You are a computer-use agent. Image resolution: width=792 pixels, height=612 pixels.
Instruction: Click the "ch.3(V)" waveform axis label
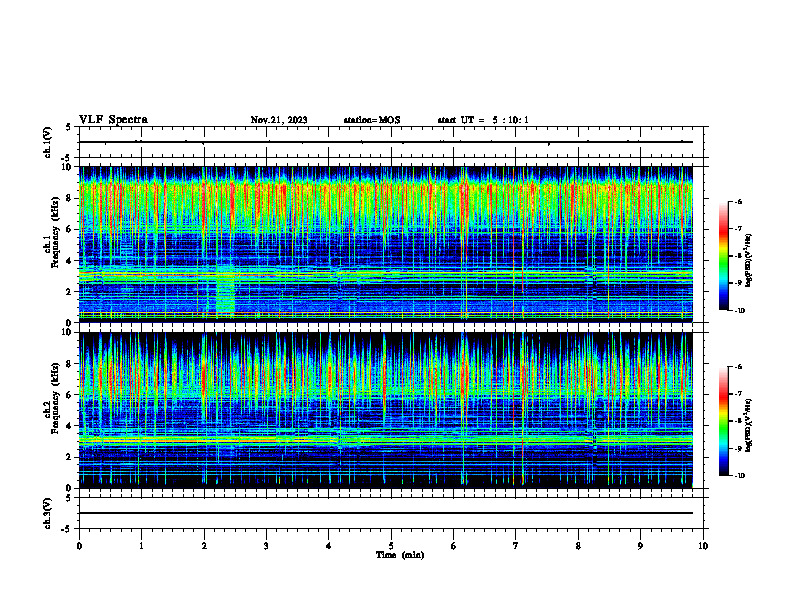point(48,513)
